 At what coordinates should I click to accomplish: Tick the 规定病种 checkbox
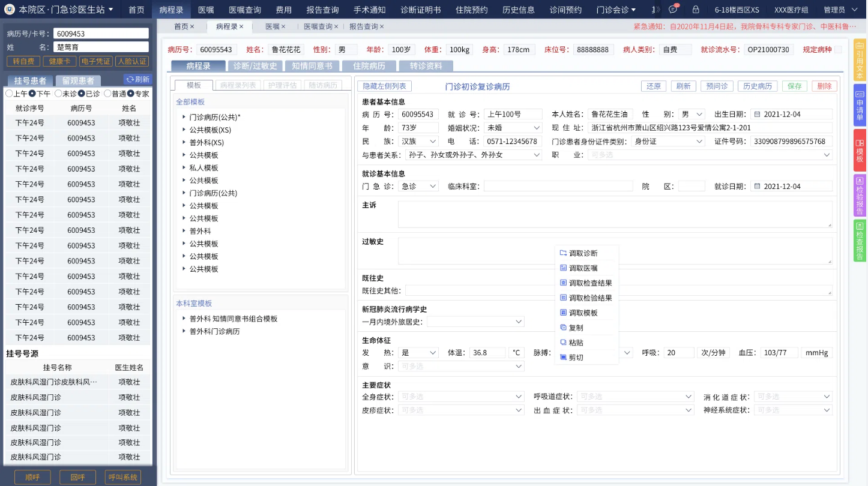click(x=838, y=50)
